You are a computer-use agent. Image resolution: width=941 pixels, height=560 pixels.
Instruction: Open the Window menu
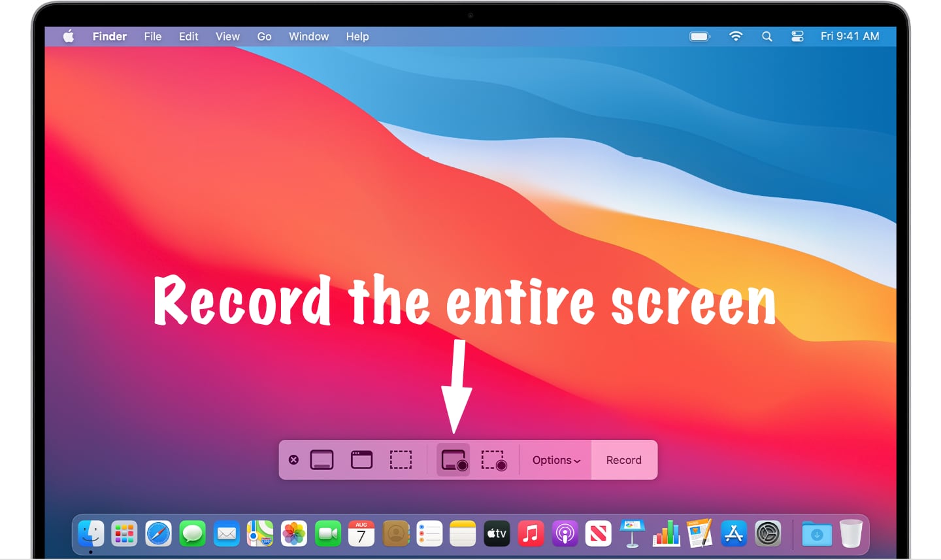(308, 36)
